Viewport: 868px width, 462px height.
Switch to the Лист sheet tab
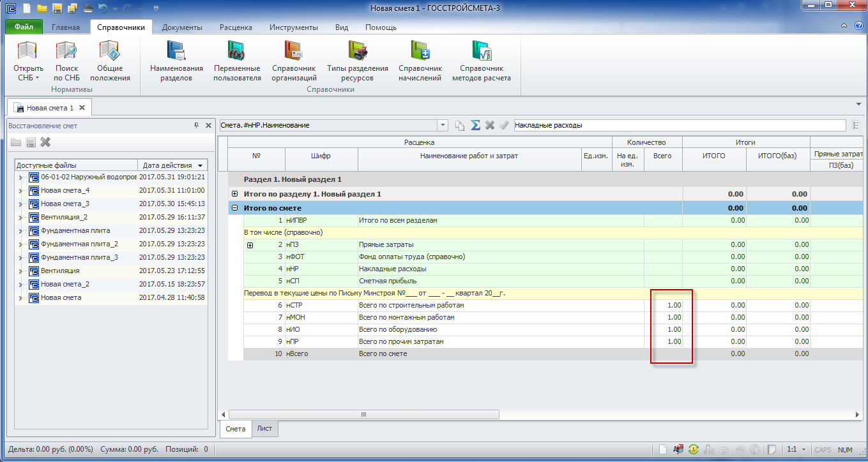coord(264,428)
